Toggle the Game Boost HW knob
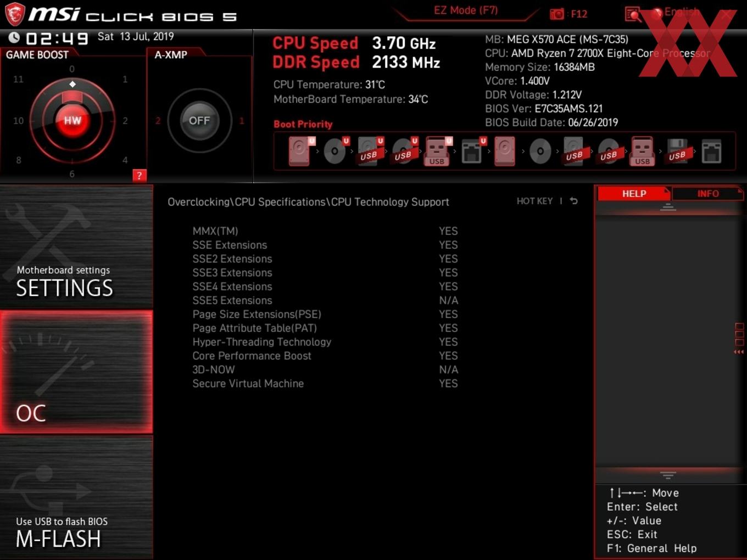This screenshot has width=747, height=560. (72, 121)
